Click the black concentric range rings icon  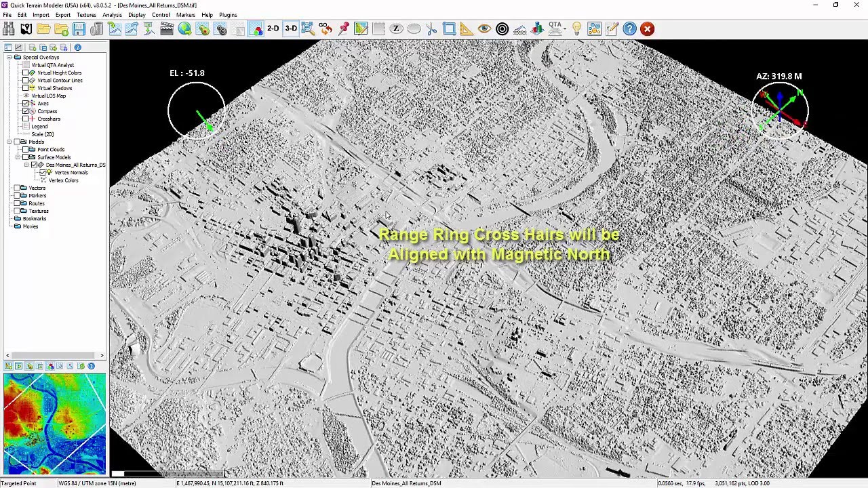tap(502, 28)
